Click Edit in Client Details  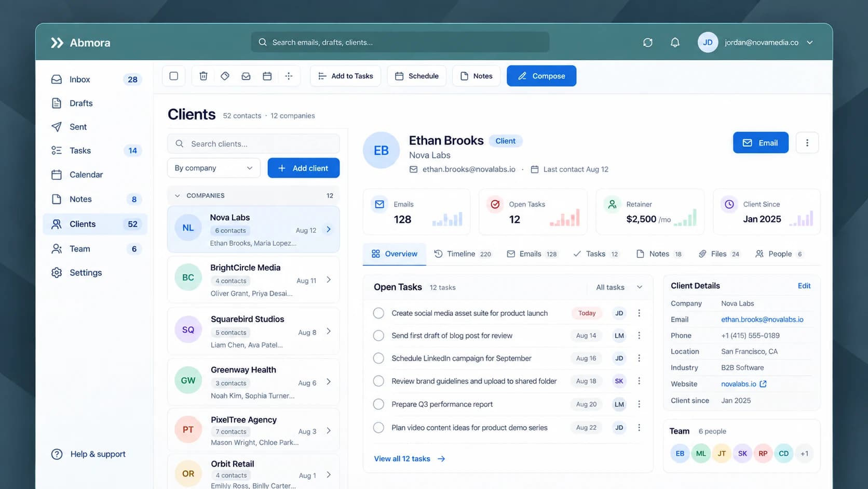[x=804, y=286]
